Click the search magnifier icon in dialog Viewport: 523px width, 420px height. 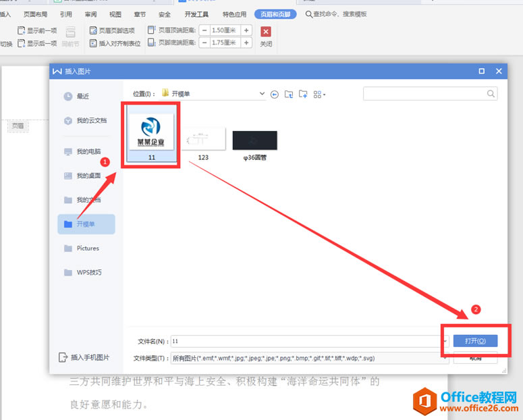point(491,94)
